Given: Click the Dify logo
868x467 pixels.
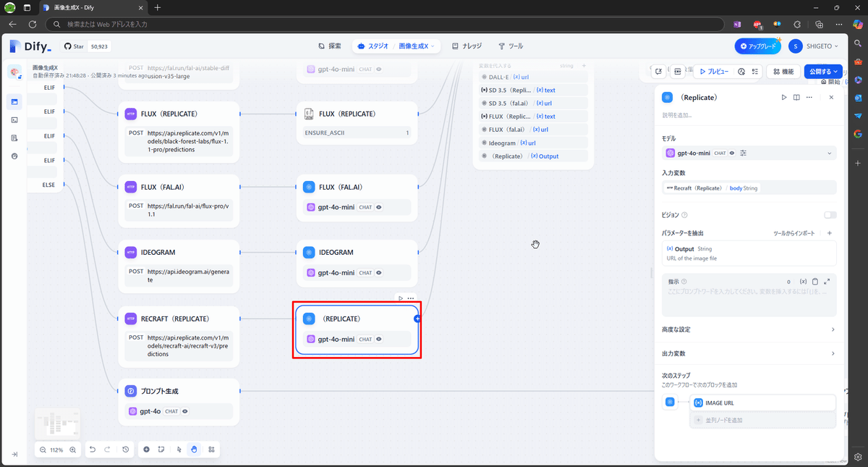Looking at the screenshot, I should tap(31, 46).
